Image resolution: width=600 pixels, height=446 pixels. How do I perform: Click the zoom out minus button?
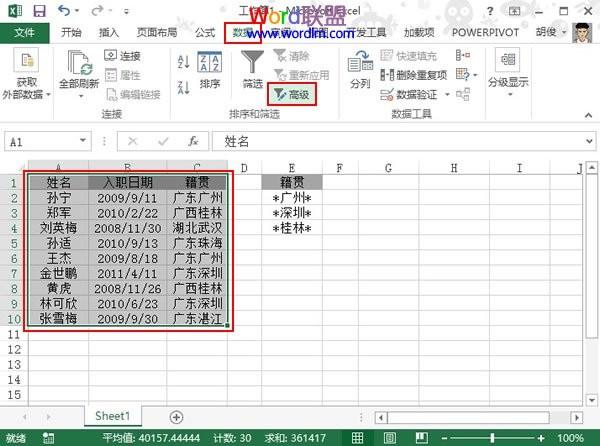tap(444, 438)
